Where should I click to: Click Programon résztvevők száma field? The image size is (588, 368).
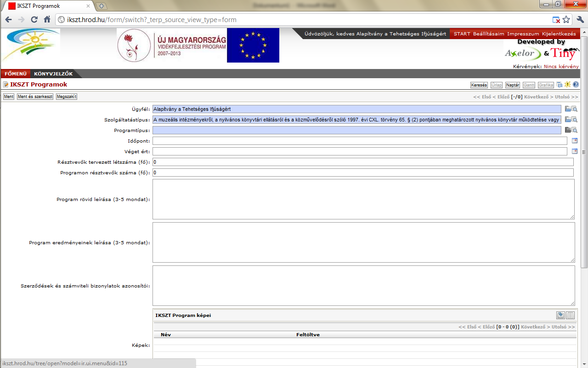[x=363, y=172]
